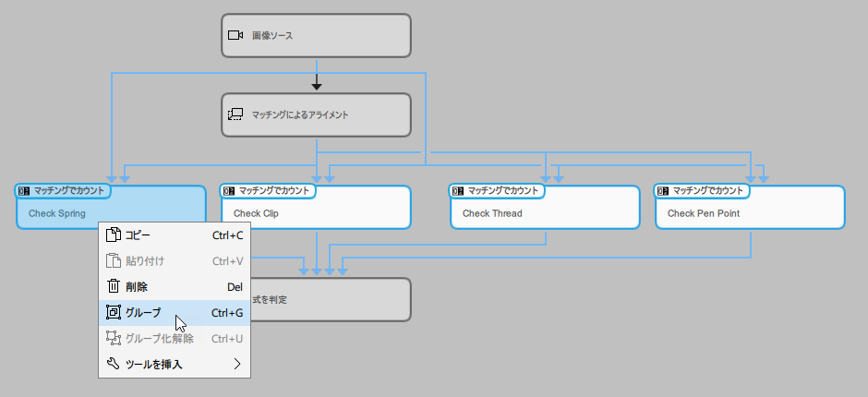Choose 削除 from the context menu
Viewport: 868px width, 397px height.
pyautogui.click(x=137, y=287)
